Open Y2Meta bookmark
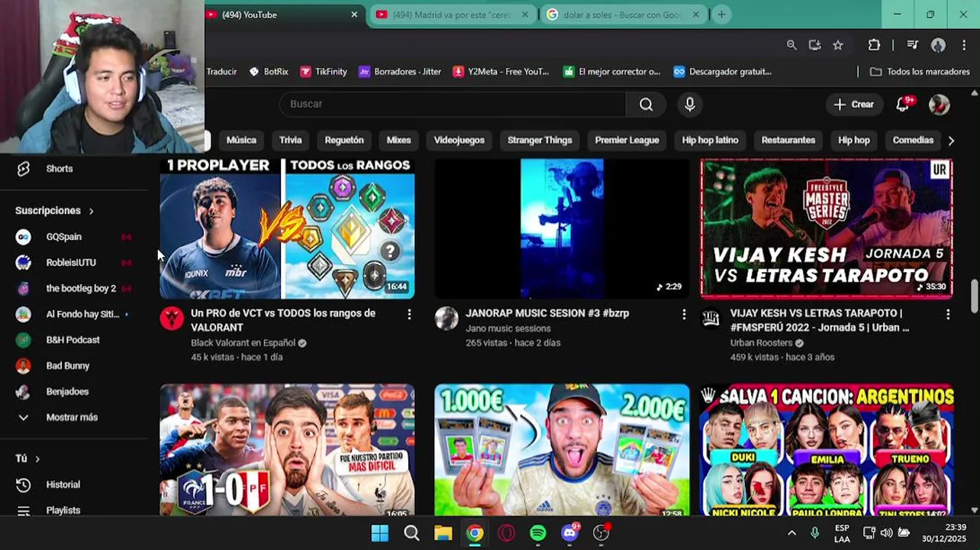This screenshot has height=550, width=980. [x=500, y=72]
